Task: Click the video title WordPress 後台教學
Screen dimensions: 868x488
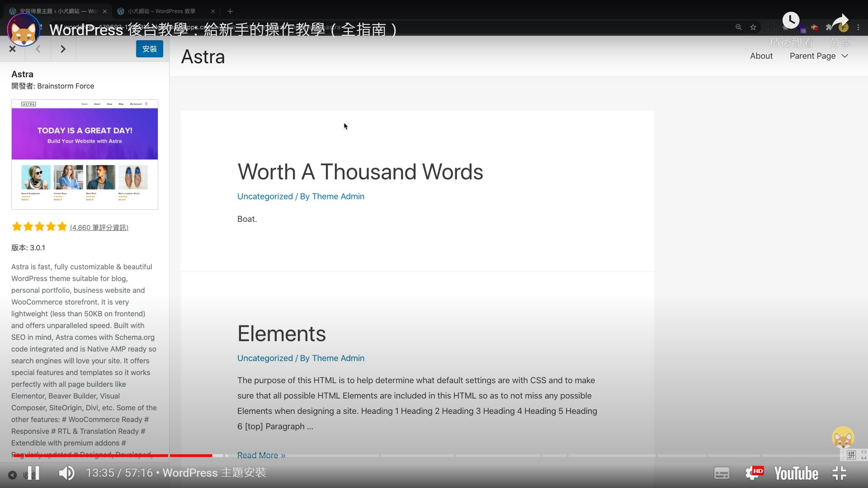Action: tap(223, 30)
